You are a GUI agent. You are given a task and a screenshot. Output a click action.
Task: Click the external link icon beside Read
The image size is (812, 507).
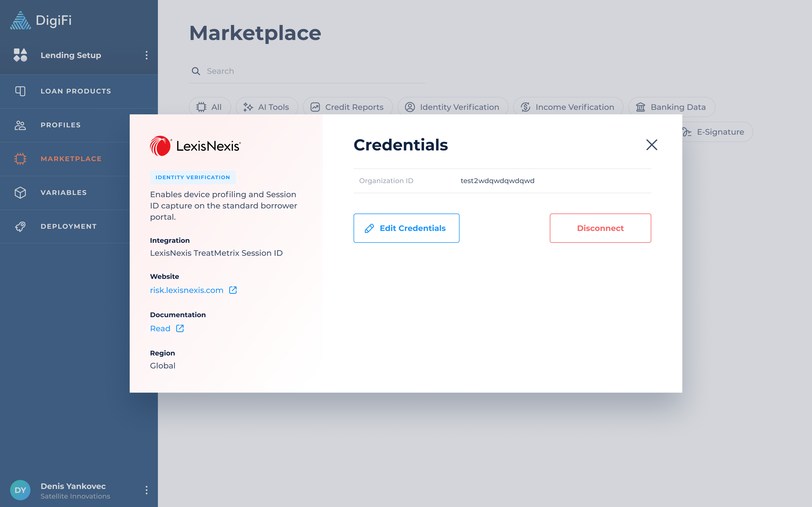(180, 329)
